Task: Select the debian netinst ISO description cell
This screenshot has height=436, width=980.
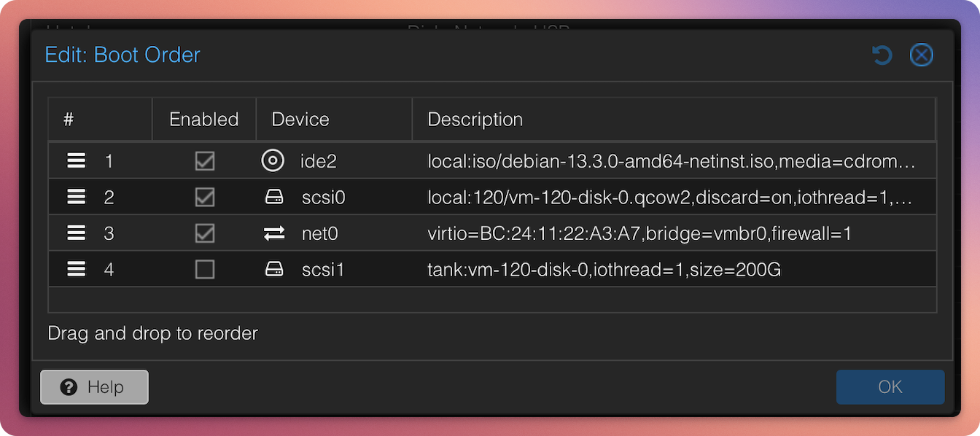Action: click(x=670, y=161)
